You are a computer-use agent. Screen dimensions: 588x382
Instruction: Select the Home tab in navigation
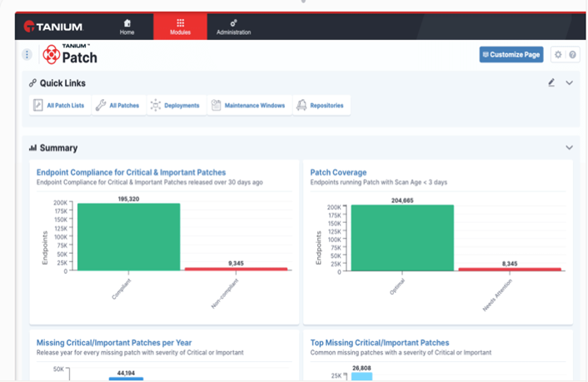coord(127,27)
